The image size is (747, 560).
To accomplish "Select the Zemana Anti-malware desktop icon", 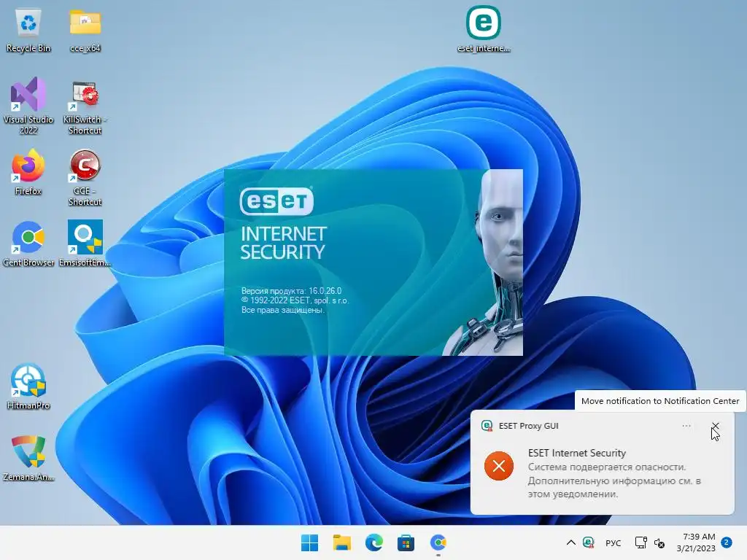I will point(28,458).
